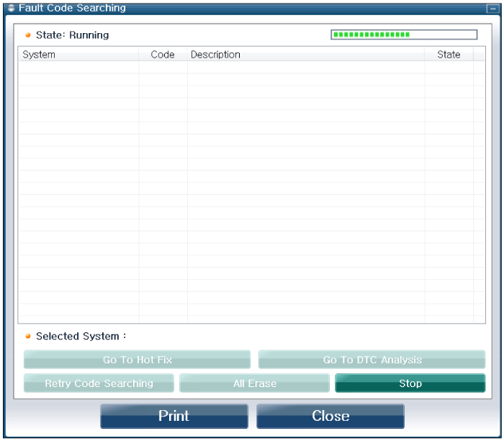The height and width of the screenshot is (441, 504).
Task: Click the Stop button
Action: pyautogui.click(x=410, y=383)
